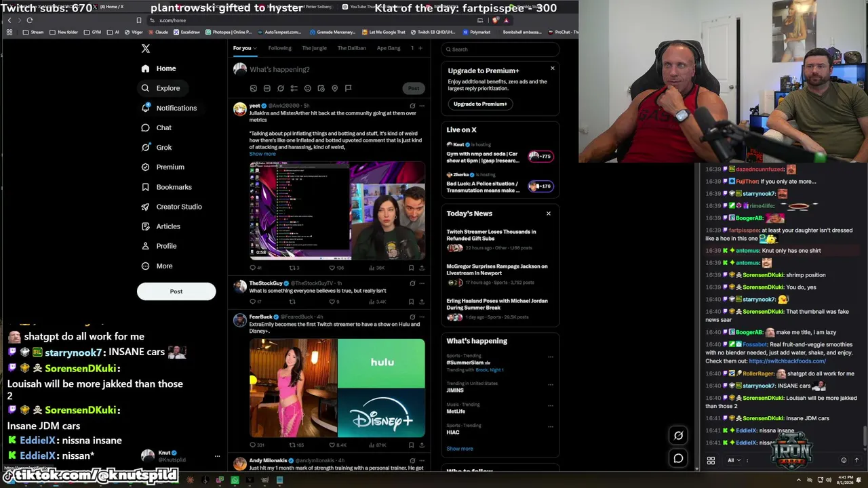
Task: Close the Today's News panel
Action: (549, 213)
